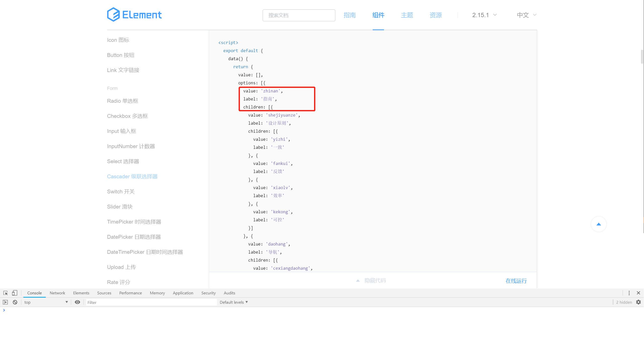This screenshot has width=644, height=349.
Task: Open the version dropdown 2.15.1
Action: point(483,15)
